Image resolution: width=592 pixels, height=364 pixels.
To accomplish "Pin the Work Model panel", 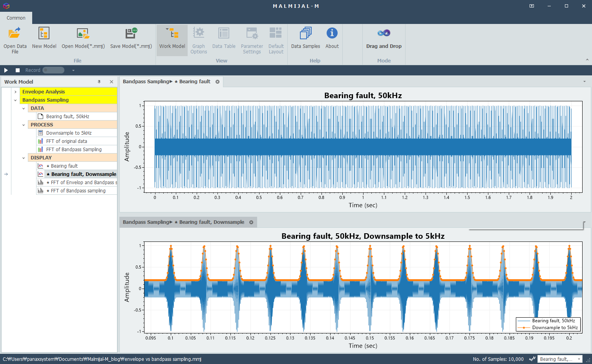I will coord(99,82).
